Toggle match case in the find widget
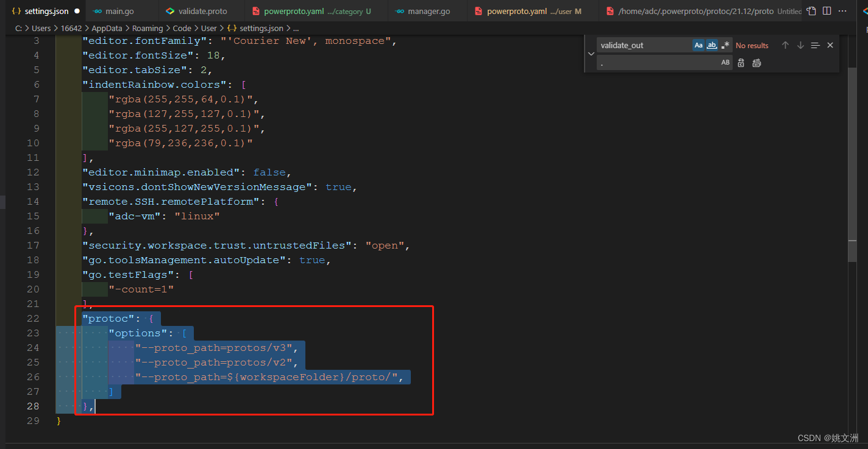The height and width of the screenshot is (449, 868). point(699,44)
